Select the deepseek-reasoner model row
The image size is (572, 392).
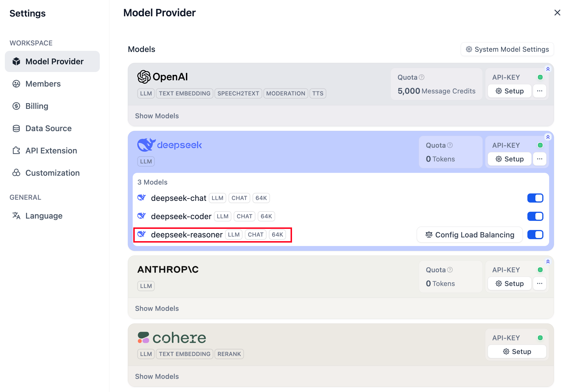point(186,235)
